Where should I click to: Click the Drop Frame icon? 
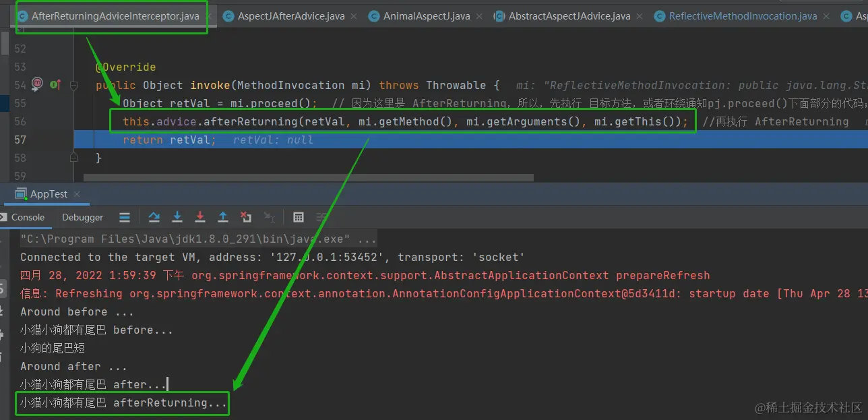246,217
